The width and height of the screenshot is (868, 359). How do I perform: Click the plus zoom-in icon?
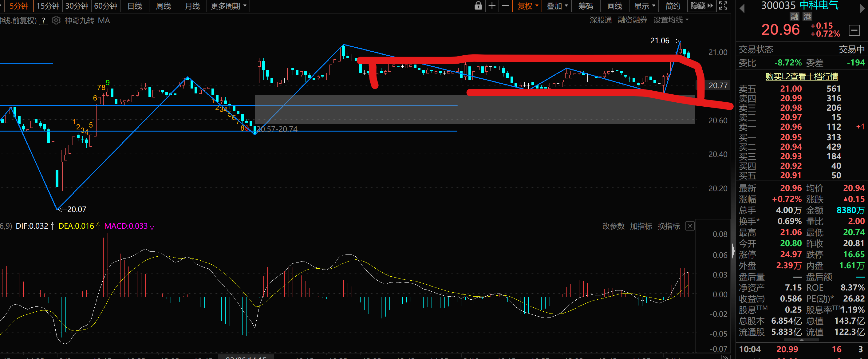point(492,6)
